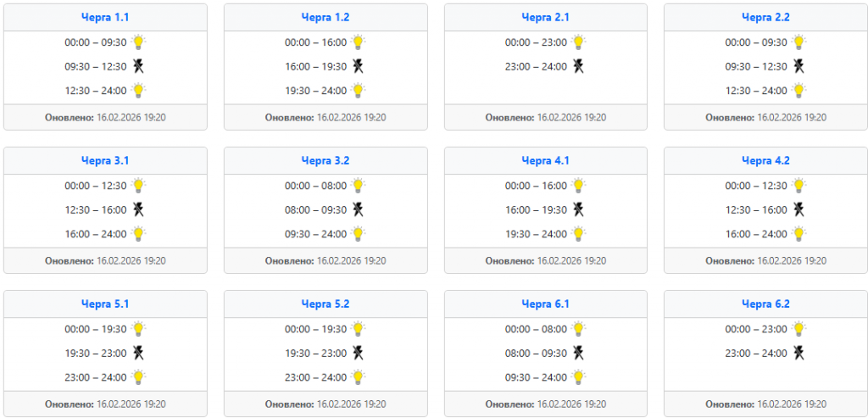
Task: Open the Черга 2.2 heading link
Action: tap(765, 17)
